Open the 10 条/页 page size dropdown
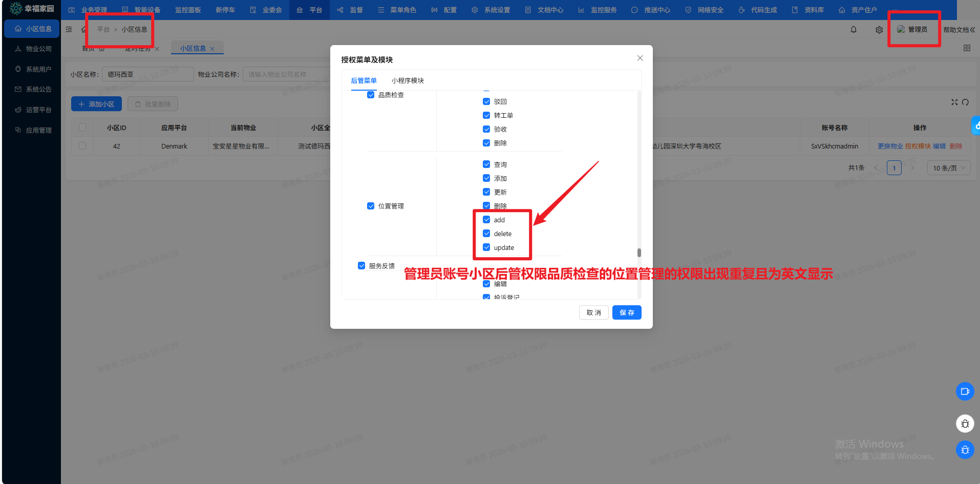Viewport: 980px width, 484px height. [948, 168]
